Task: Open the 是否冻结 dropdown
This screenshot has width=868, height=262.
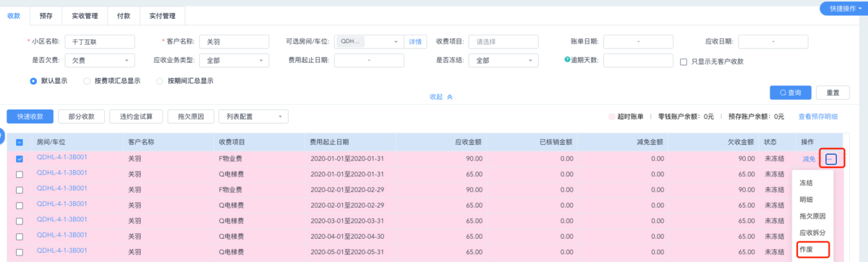Action: point(504,61)
